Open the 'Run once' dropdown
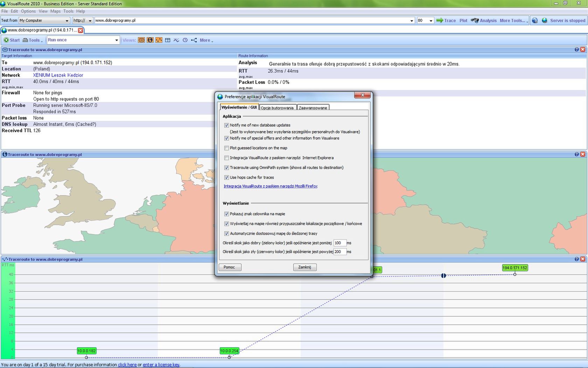Screen dimensions: 588x368 click(83, 40)
